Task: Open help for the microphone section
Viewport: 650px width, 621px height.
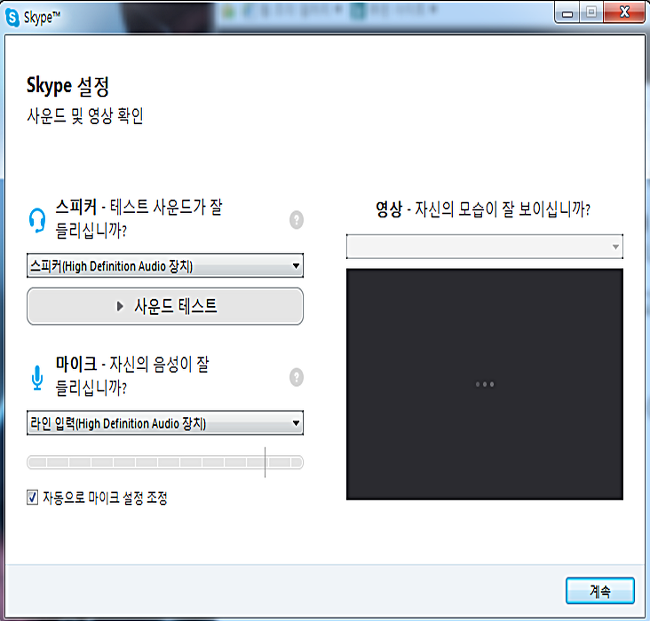Action: point(296,377)
